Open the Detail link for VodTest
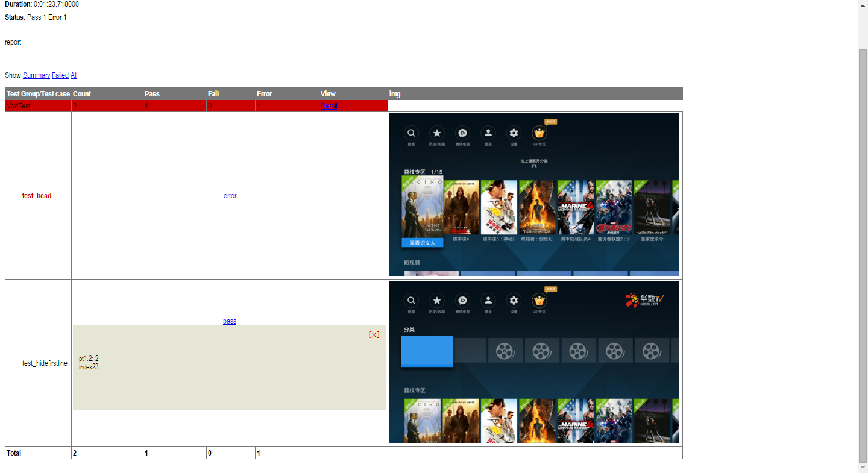 pyautogui.click(x=329, y=106)
